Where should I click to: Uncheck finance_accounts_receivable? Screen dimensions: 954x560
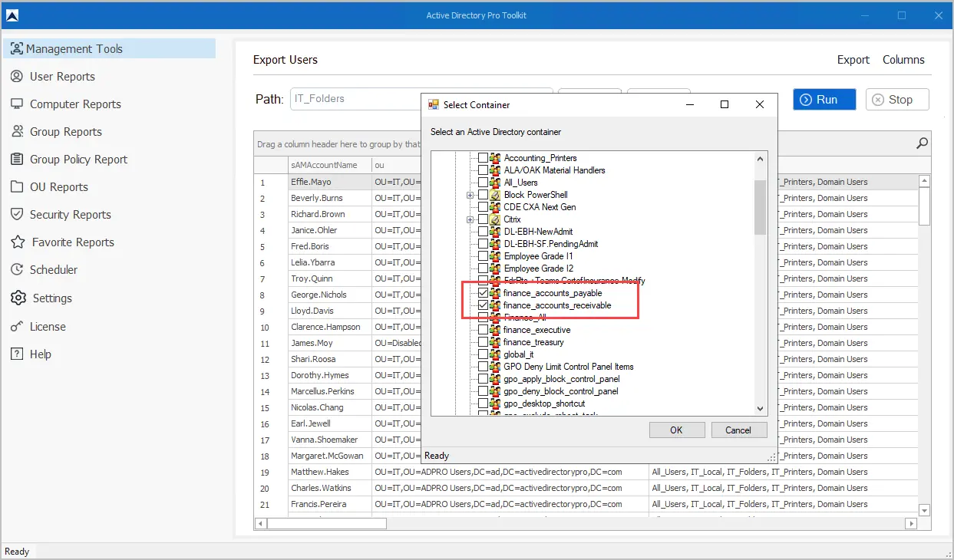point(483,305)
